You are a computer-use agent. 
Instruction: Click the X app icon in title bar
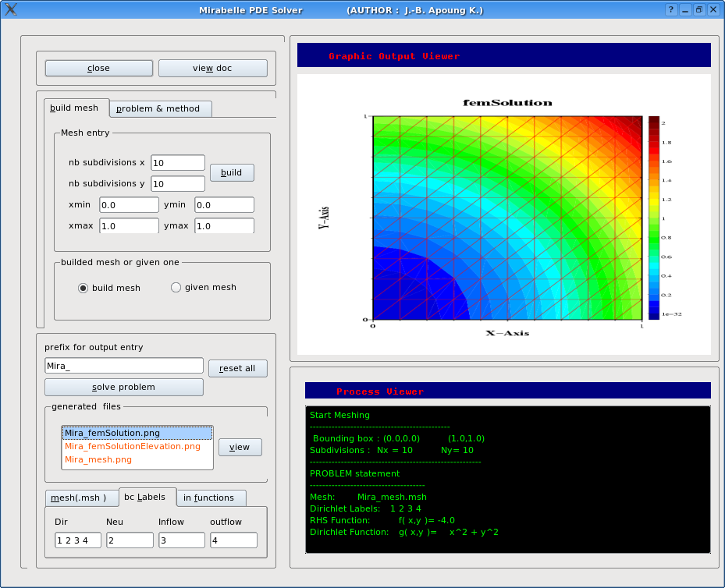11,10
